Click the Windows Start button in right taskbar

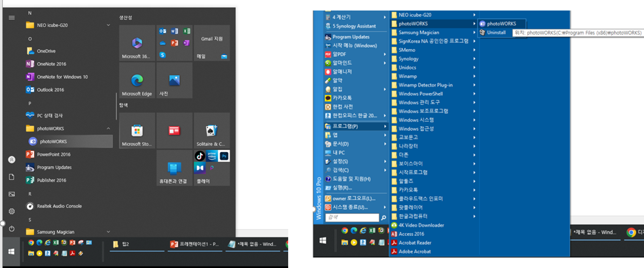click(x=323, y=240)
